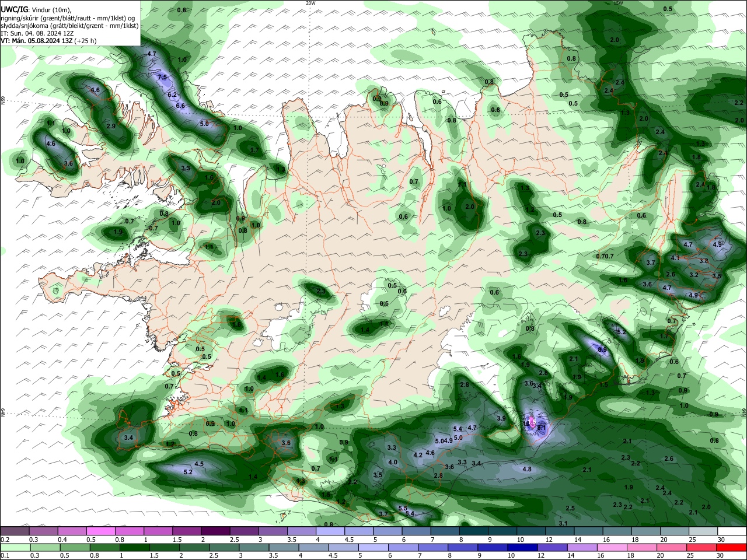Click the '6.9' precipitation value on the map
The width and height of the screenshot is (747, 560).
click(x=603, y=349)
